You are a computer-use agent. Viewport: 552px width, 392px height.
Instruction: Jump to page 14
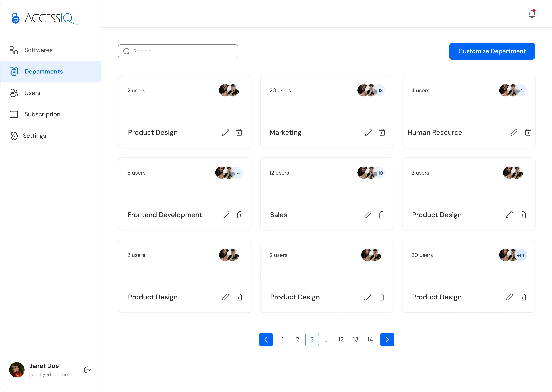click(x=370, y=339)
